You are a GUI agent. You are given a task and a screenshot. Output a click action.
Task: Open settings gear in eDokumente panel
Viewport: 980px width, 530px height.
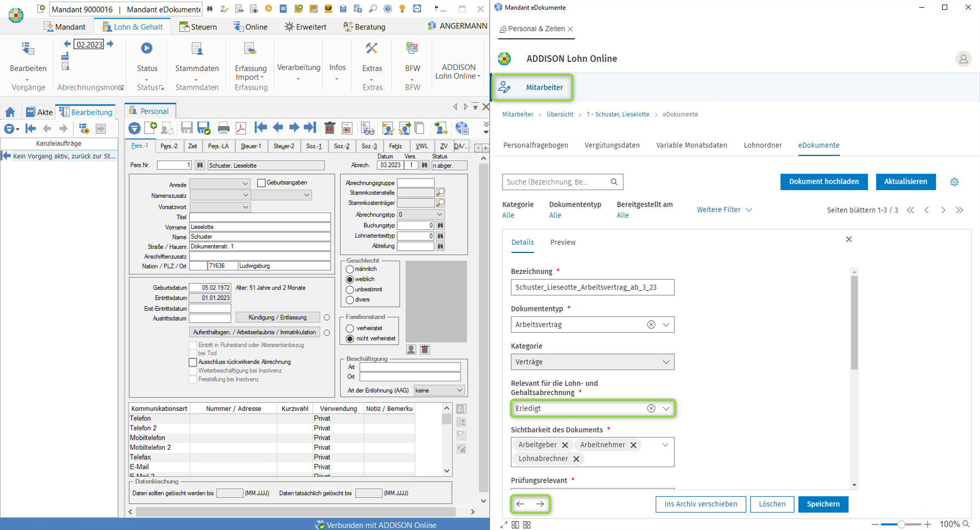[954, 182]
